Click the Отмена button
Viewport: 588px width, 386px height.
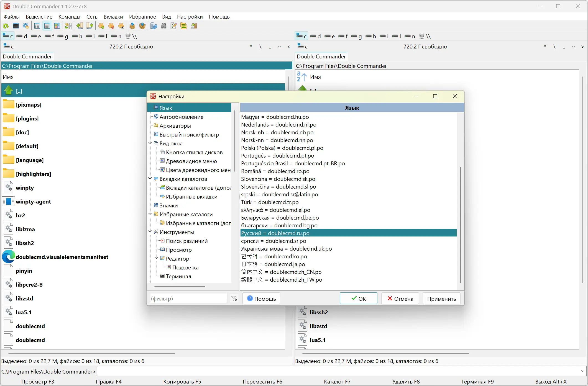click(x=400, y=298)
